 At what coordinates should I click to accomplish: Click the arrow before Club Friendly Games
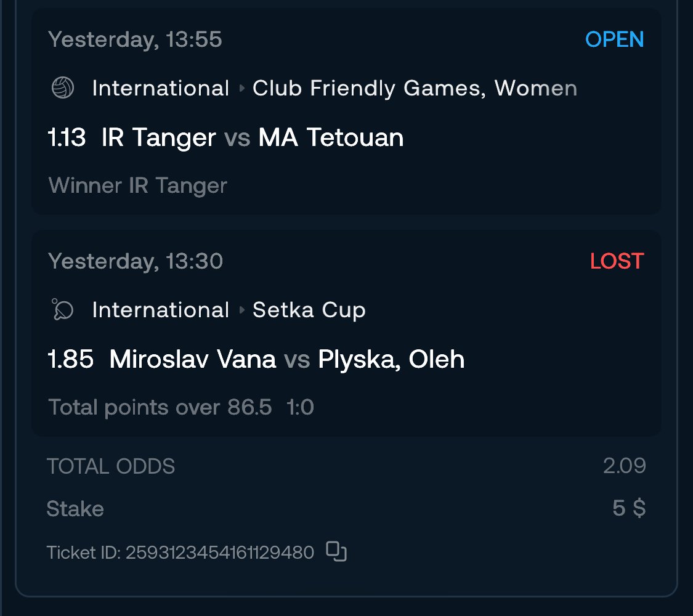[x=242, y=88]
